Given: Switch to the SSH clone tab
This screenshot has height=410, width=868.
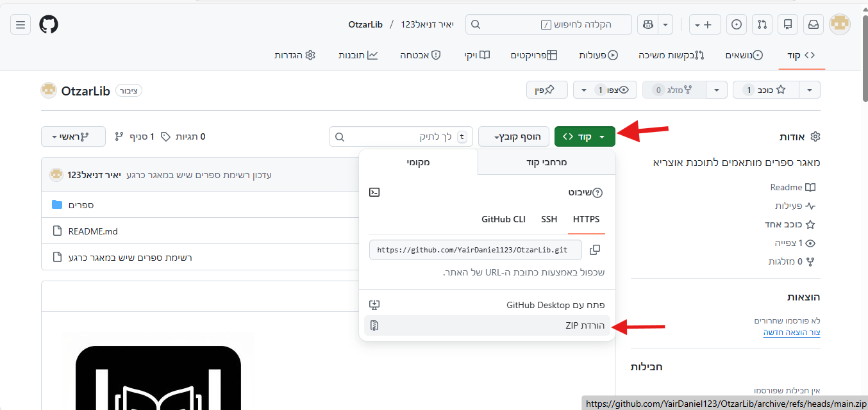Looking at the screenshot, I should point(549,219).
